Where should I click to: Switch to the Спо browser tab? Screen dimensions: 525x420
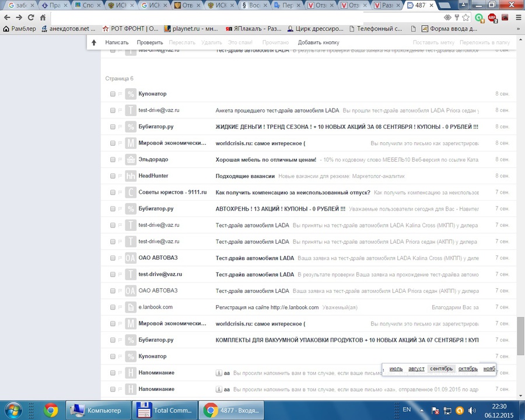pyautogui.click(x=87, y=5)
